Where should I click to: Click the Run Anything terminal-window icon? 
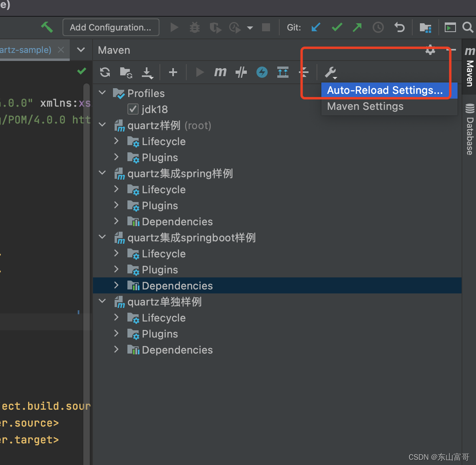tap(450, 27)
